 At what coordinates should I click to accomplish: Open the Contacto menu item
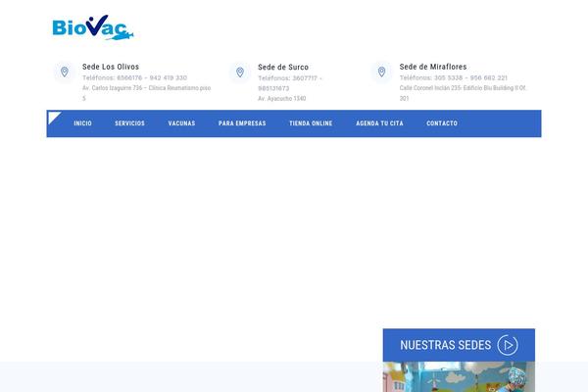[x=442, y=123]
